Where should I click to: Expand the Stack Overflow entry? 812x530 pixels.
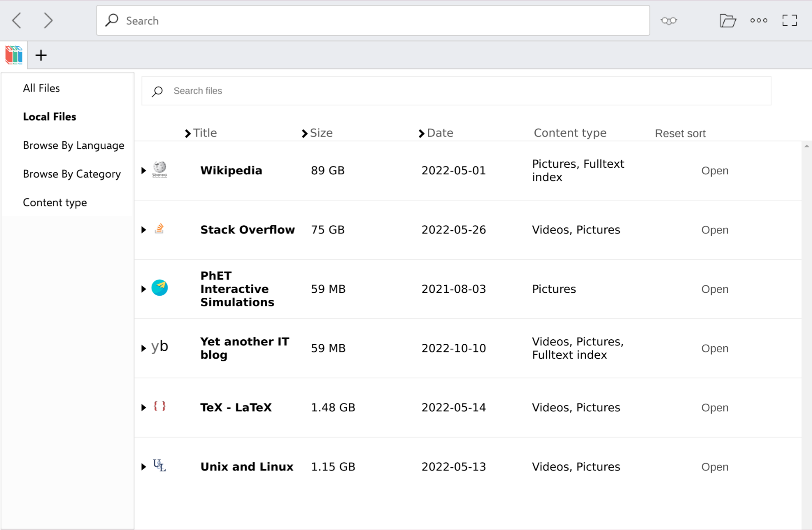coord(143,230)
